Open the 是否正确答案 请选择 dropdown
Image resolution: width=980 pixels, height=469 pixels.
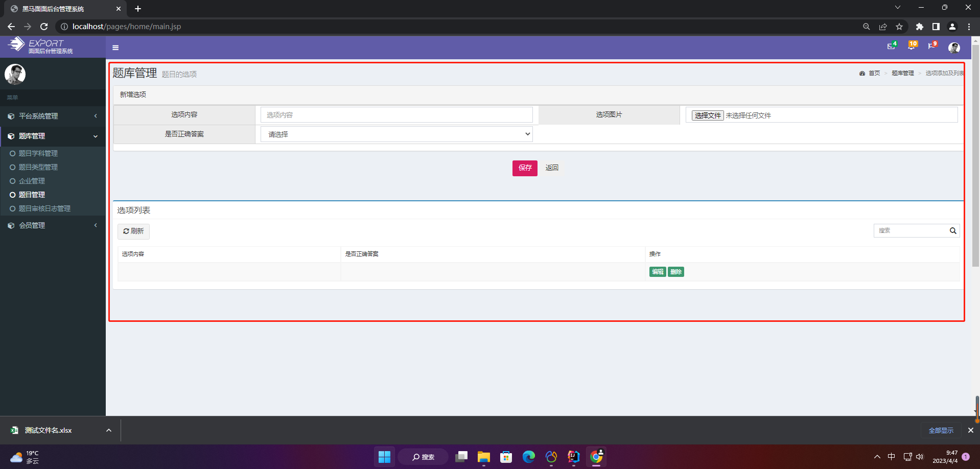[x=396, y=134]
